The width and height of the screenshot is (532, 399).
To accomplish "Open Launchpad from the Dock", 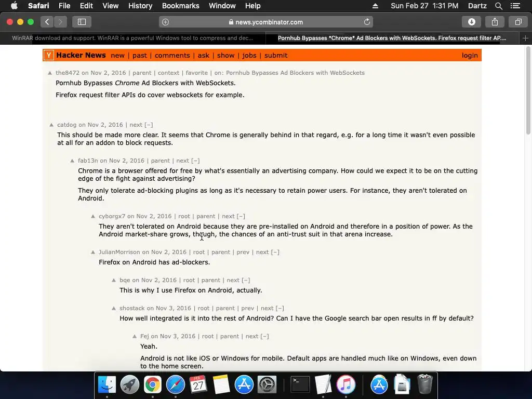I will [x=129, y=385].
